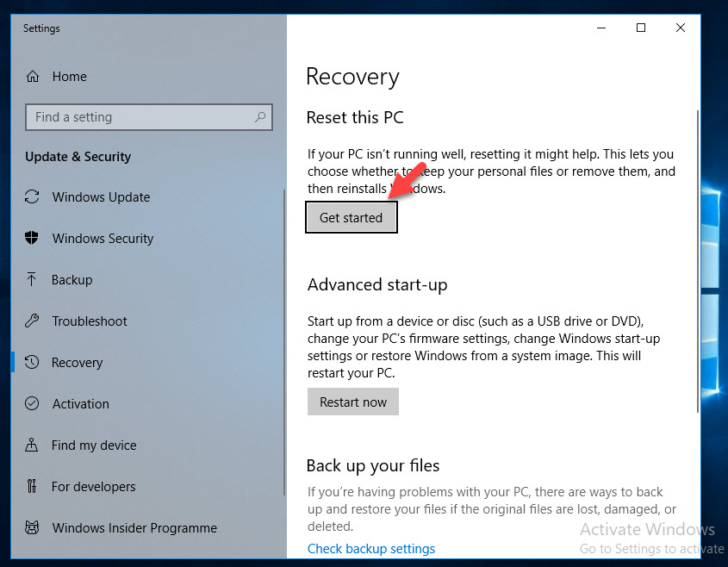
Task: Click the Backup upward arrow icon
Action: point(31,279)
